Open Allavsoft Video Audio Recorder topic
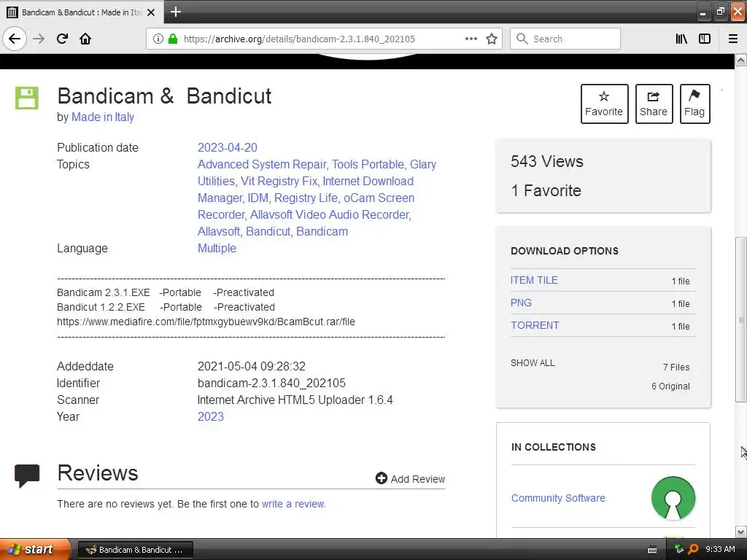The width and height of the screenshot is (747, 560). click(330, 215)
